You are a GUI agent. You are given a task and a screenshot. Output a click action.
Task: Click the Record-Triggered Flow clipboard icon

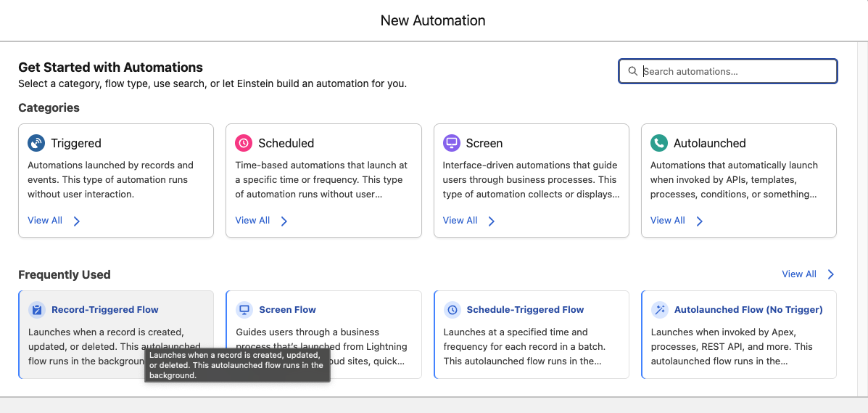click(x=37, y=310)
